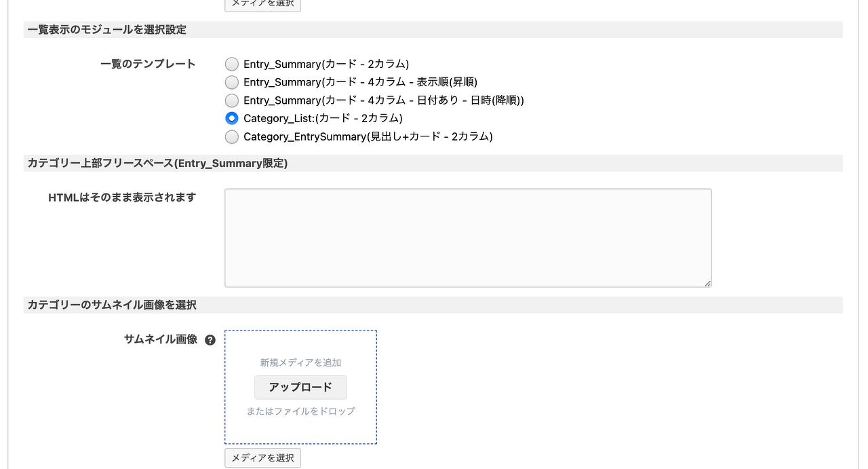
Task: Select the Category_List:(カード - 2カラム) radio
Action: tap(232, 118)
